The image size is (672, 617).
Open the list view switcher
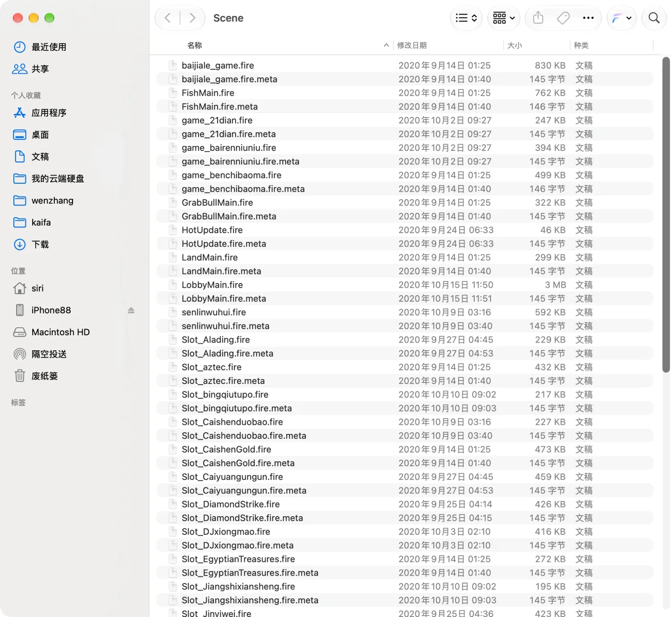(466, 18)
